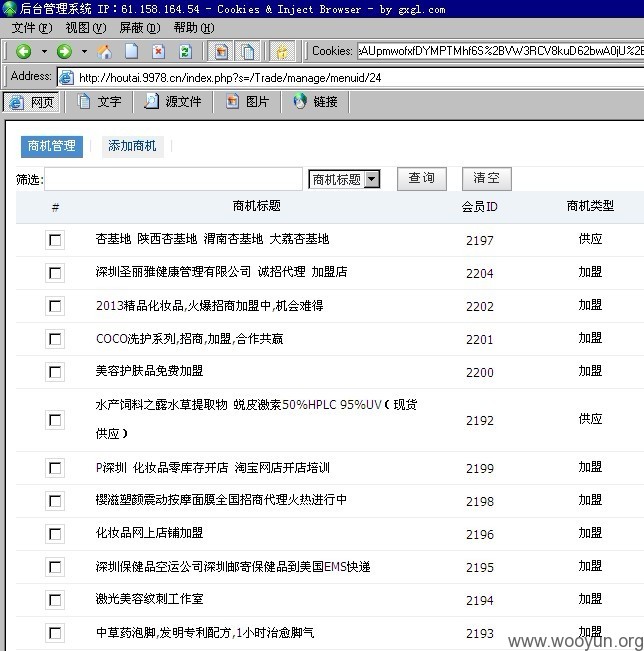Open the 文件(F) menu

(x=32, y=28)
